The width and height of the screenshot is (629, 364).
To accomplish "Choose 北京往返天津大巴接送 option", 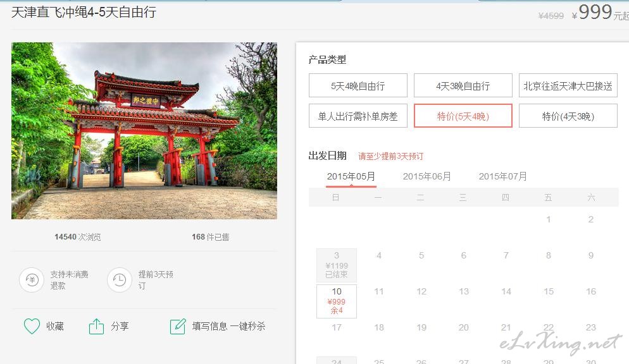I will point(568,85).
